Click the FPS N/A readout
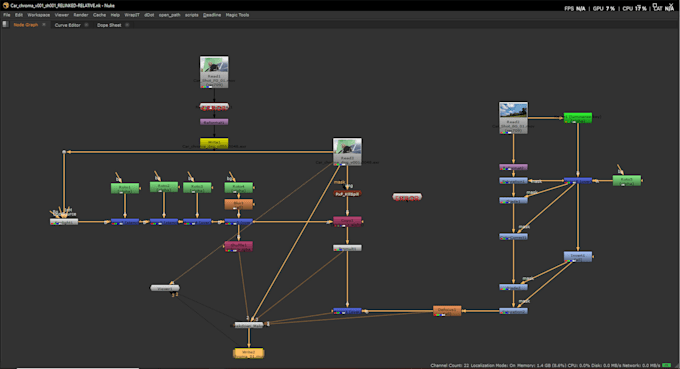Viewport: 680px width, 369px height. click(x=575, y=8)
